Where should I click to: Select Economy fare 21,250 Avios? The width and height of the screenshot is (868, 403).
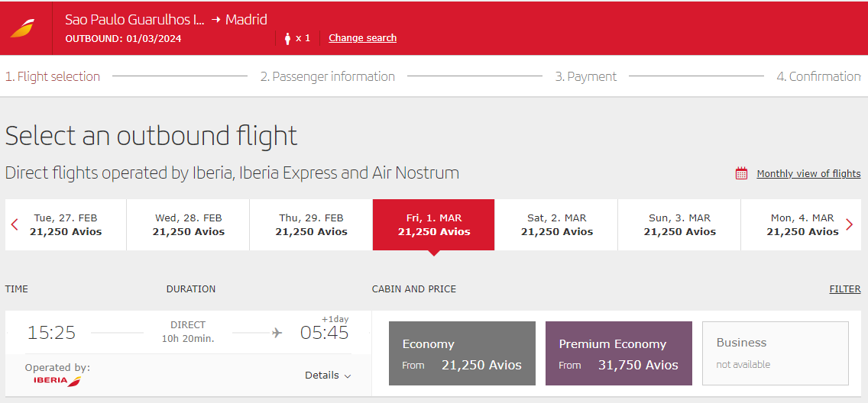click(462, 353)
